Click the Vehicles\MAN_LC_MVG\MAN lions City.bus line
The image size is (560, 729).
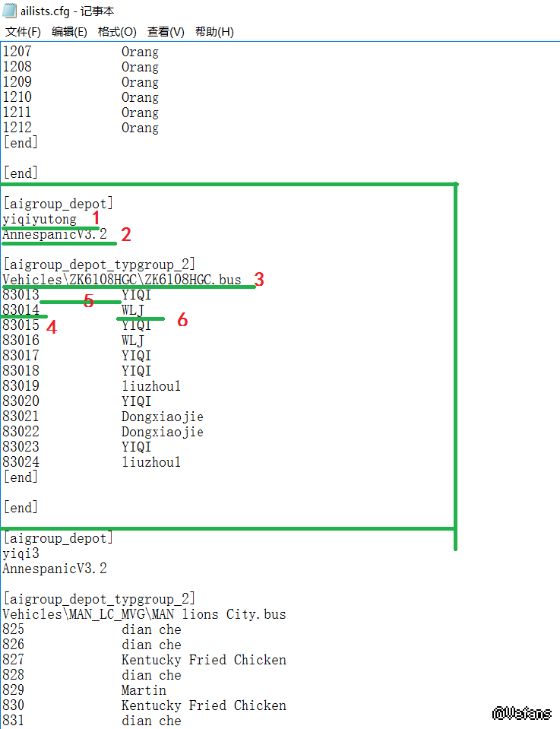144,614
